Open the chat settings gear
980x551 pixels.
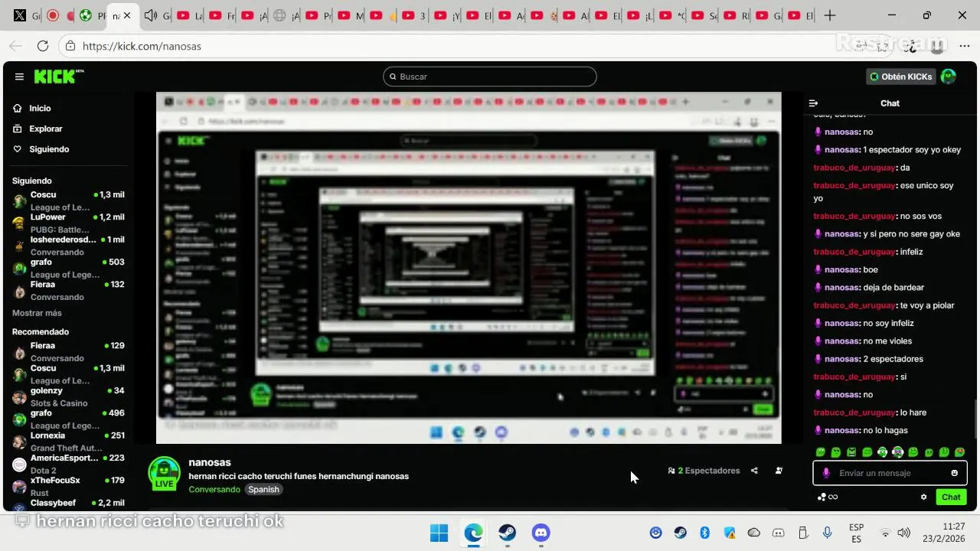[x=923, y=497]
